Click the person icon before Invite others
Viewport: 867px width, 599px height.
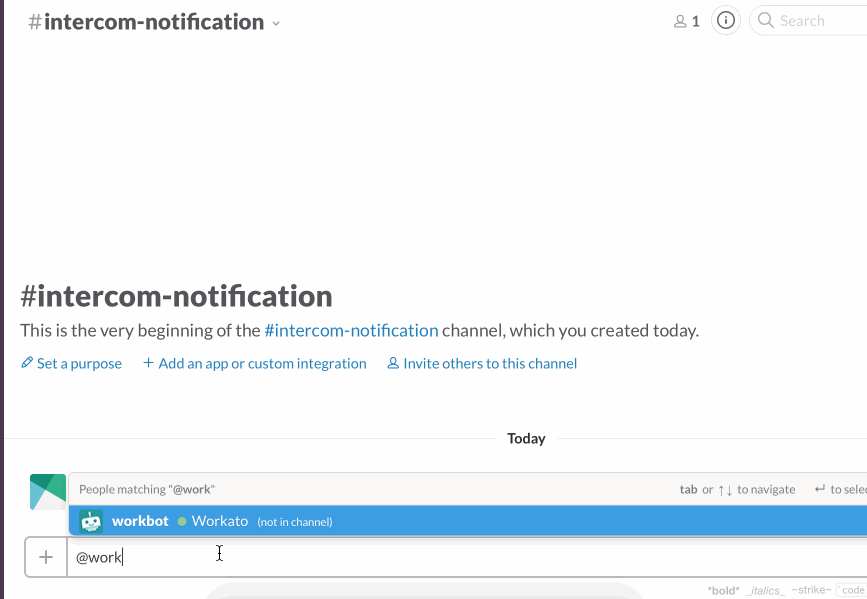pos(393,363)
